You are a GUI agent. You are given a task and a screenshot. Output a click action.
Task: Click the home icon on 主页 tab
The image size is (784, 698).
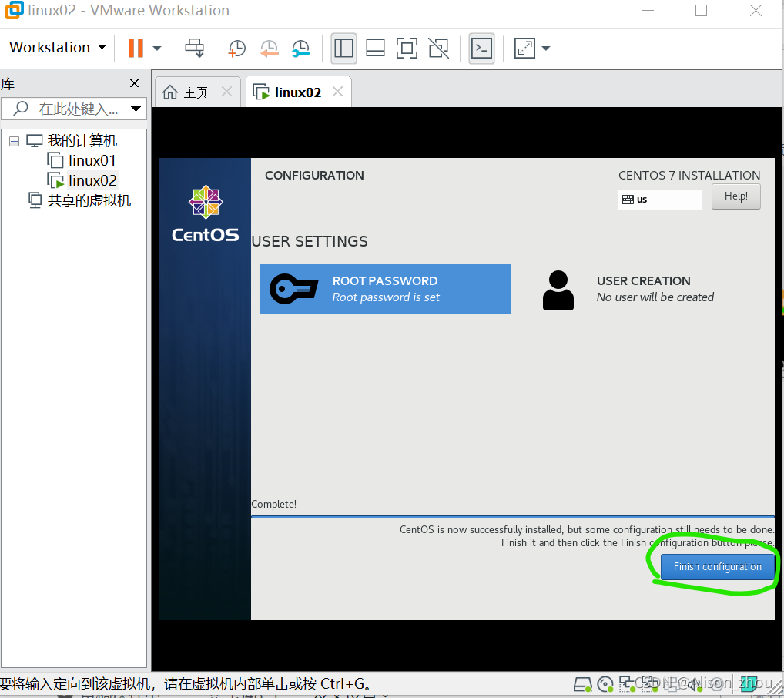[170, 92]
